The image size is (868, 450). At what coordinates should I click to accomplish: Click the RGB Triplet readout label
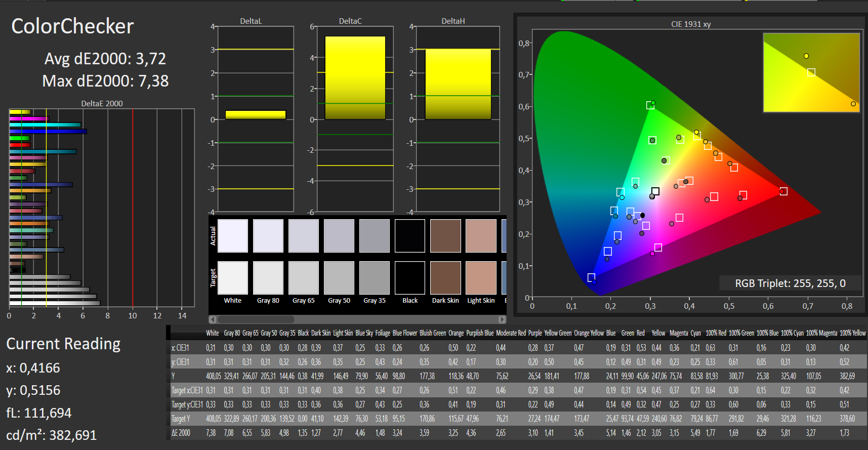pyautogui.click(x=790, y=283)
